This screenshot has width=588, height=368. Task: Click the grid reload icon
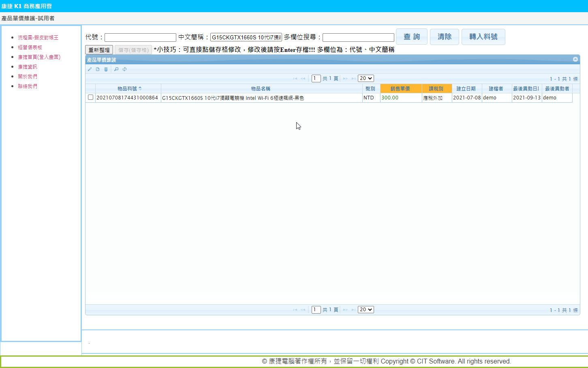[125, 69]
